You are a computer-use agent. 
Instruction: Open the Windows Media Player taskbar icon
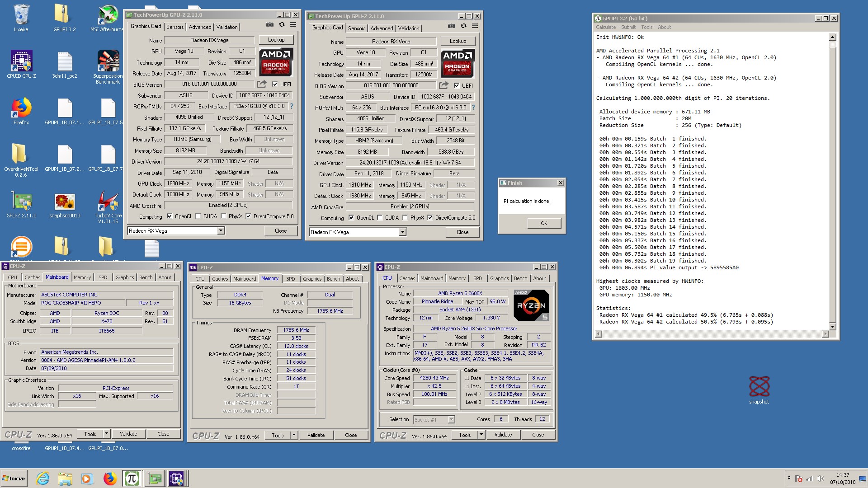pyautogui.click(x=87, y=479)
